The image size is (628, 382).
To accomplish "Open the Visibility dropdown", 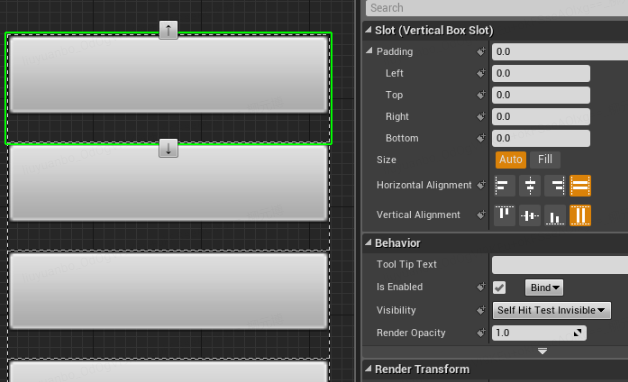I will pyautogui.click(x=552, y=310).
